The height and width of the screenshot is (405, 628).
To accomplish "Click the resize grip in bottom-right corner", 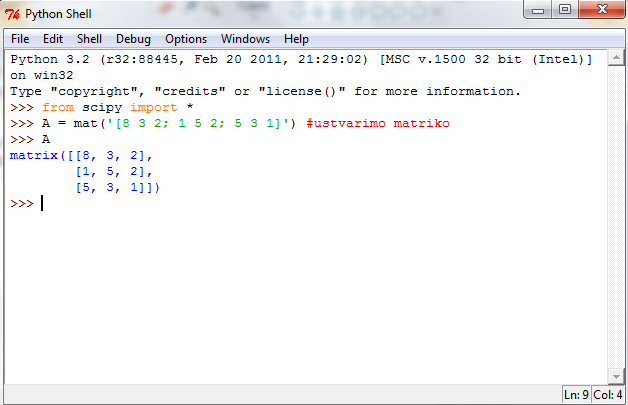I will [622, 399].
